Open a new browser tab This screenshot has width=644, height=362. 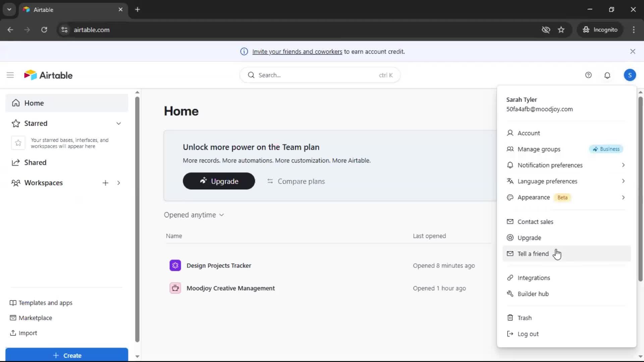coord(137,9)
